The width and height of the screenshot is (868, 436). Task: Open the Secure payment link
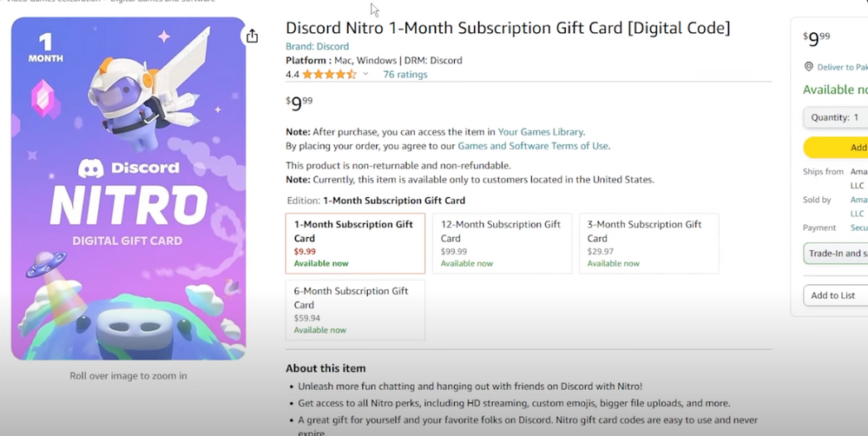tap(858, 228)
